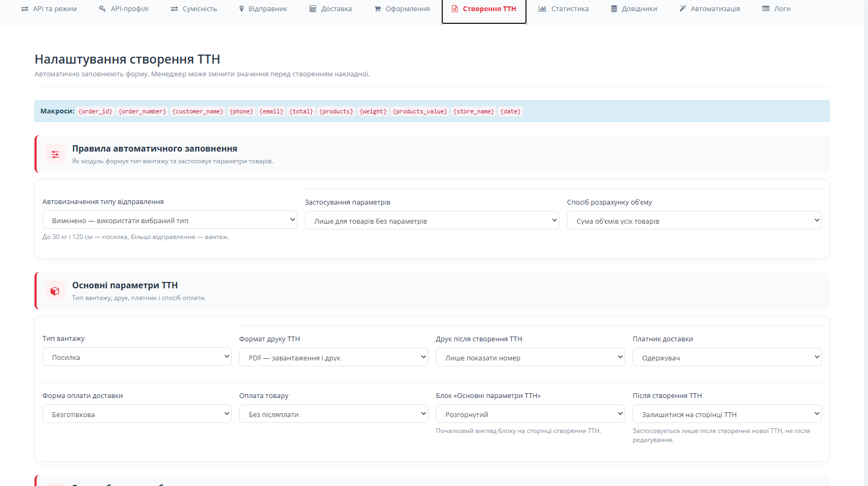
Task: Switch to the Логи tab
Action: [776, 9]
